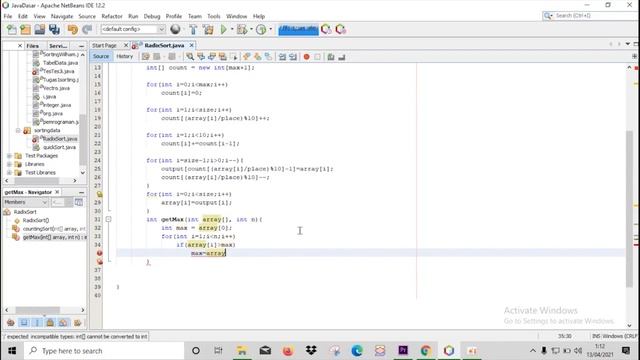Select quickSort.java in the project tree
The image size is (640, 360).
click(59, 147)
